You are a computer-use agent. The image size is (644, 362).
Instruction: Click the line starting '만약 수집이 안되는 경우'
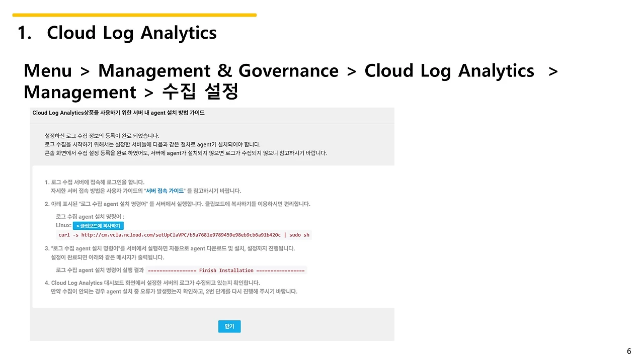pyautogui.click(x=174, y=292)
